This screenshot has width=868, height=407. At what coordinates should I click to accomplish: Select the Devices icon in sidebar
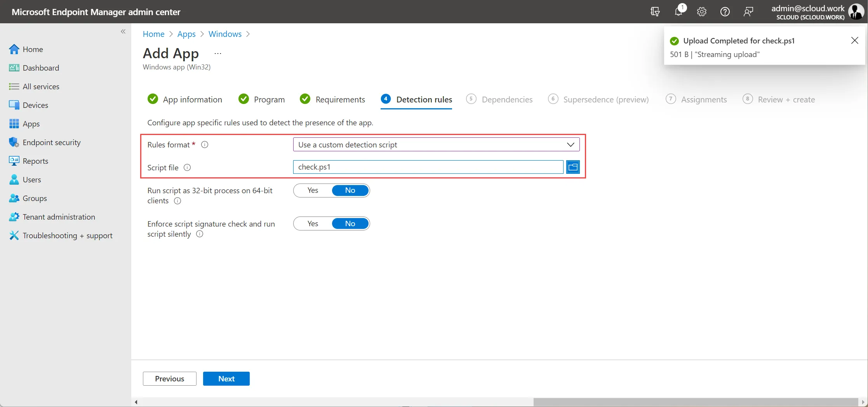[14, 105]
